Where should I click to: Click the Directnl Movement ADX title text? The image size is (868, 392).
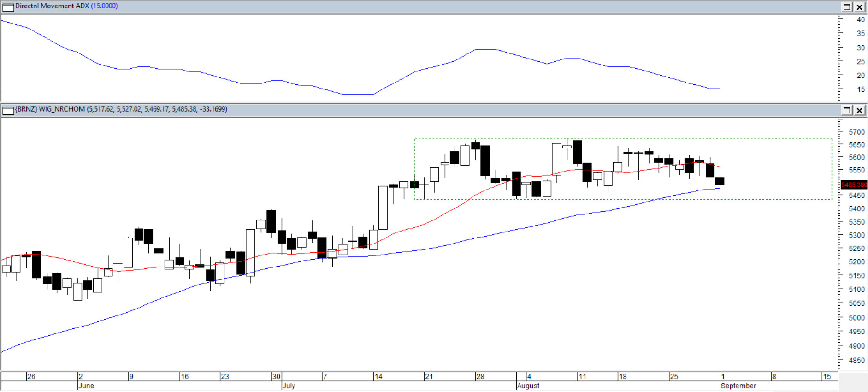(52, 6)
